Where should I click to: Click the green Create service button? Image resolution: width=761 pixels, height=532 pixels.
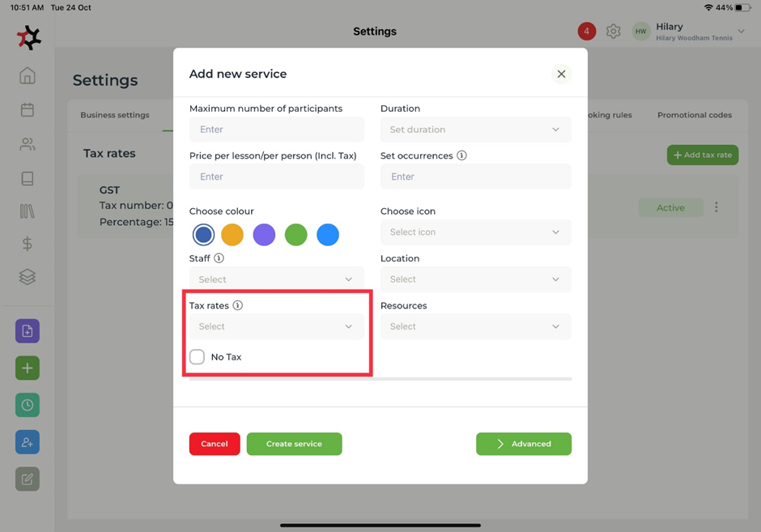[x=294, y=444]
